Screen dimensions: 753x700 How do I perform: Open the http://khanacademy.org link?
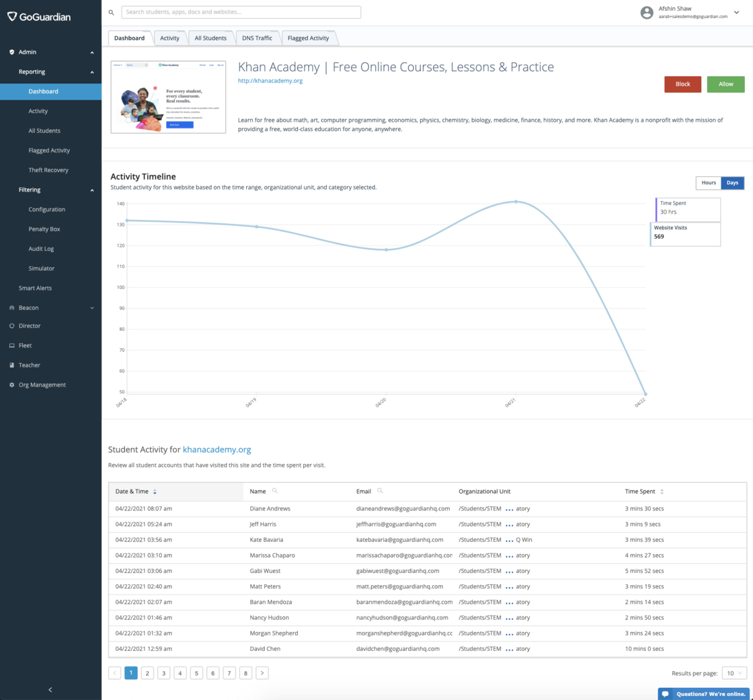tap(270, 81)
